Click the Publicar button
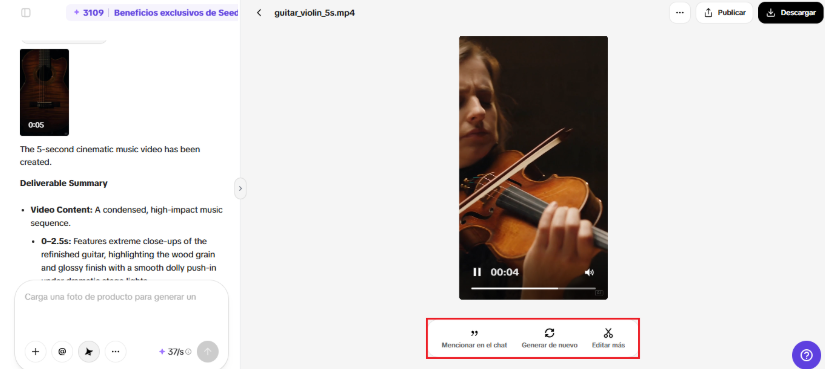The image size is (825, 369). pos(726,13)
